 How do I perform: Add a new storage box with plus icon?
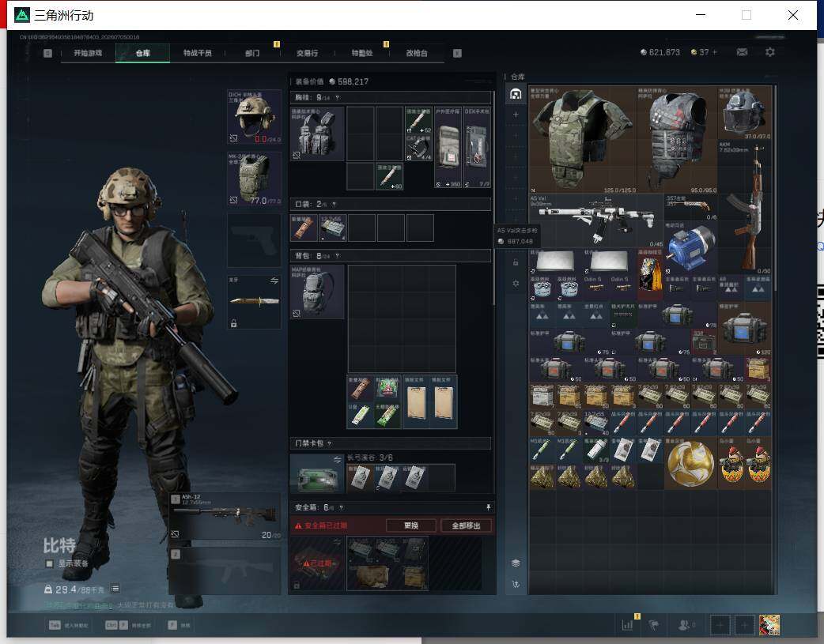(516, 114)
